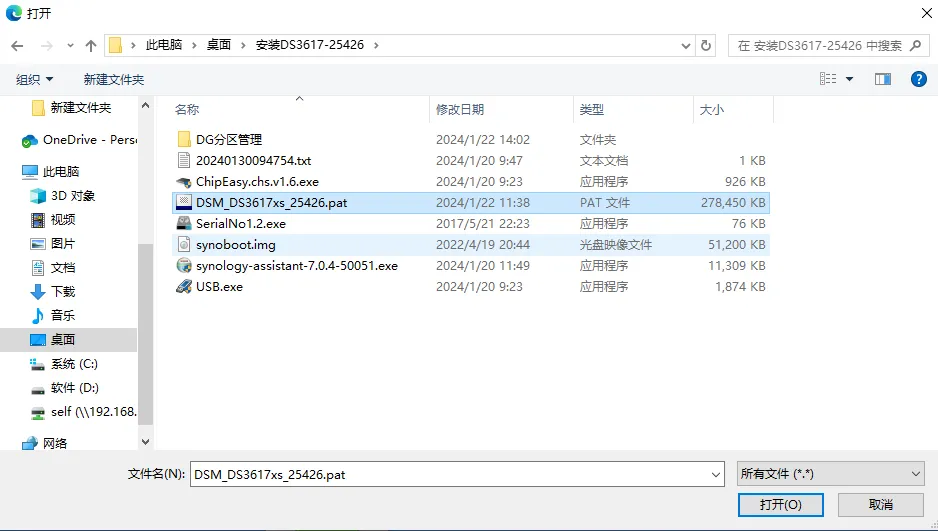938x531 pixels.
Task: Click the Forward navigation arrow
Action: pyautogui.click(x=47, y=45)
